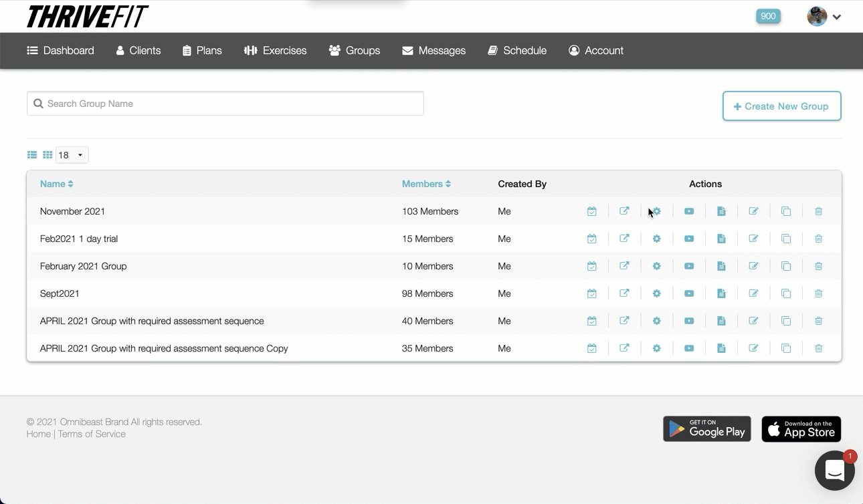
Task: Switch to list view layout
Action: click(32, 155)
